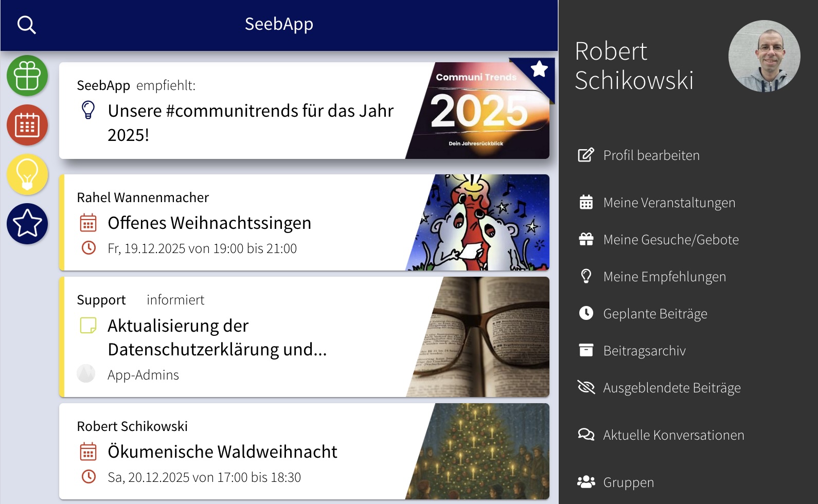This screenshot has height=504, width=818.
Task: Select the green gift filter icon
Action: point(27,76)
